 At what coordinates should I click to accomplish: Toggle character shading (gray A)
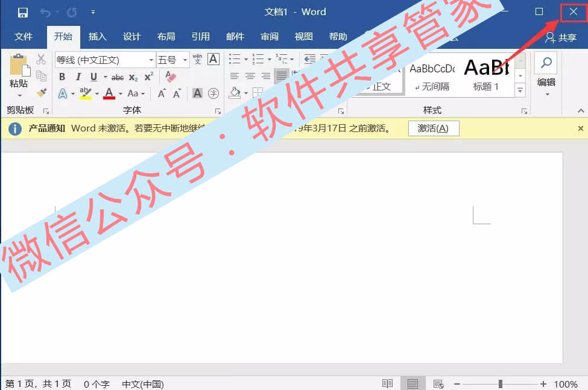197,93
